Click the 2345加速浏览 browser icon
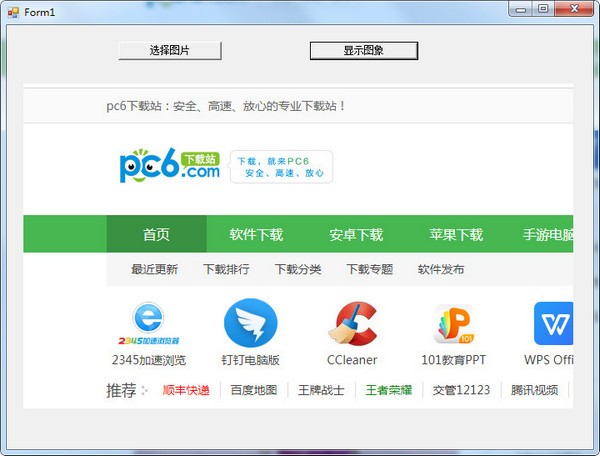Viewport: 600px width, 456px height. (x=148, y=323)
